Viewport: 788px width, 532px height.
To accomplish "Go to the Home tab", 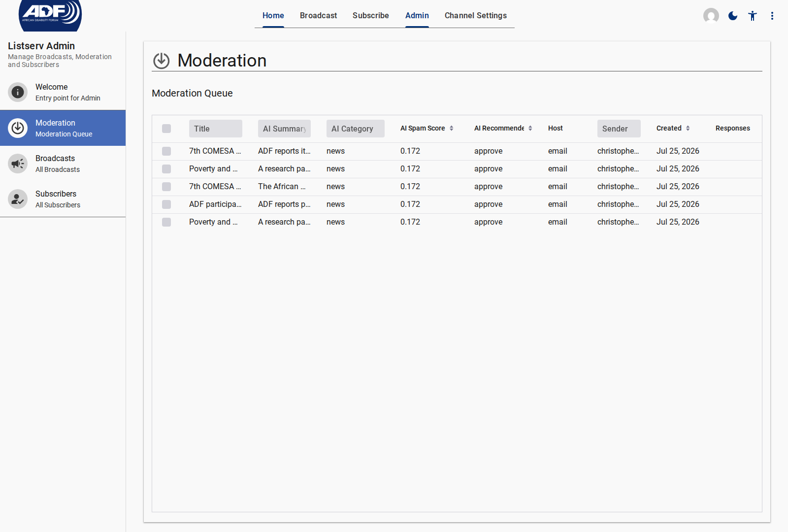I will click(x=273, y=15).
